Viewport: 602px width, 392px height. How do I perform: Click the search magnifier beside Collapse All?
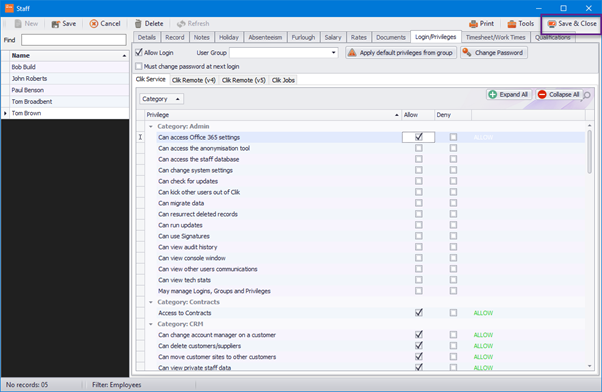[x=587, y=95]
